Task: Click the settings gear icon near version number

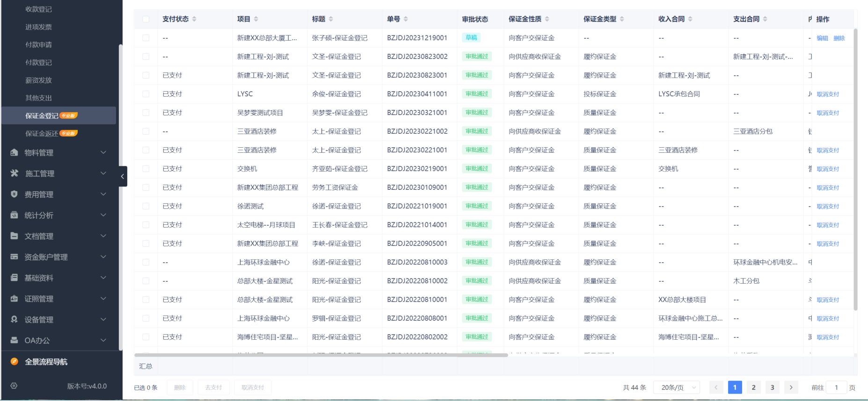Action: (14, 386)
